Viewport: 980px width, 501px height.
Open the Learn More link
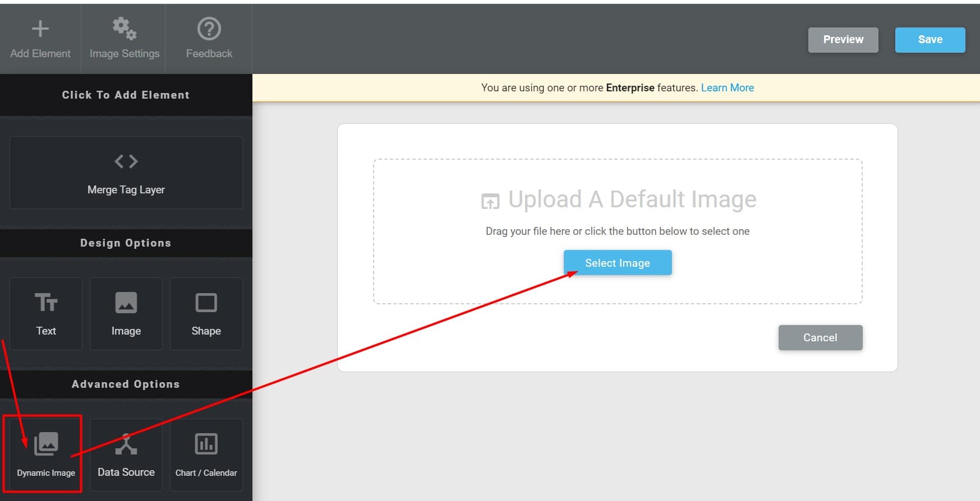pyautogui.click(x=727, y=88)
